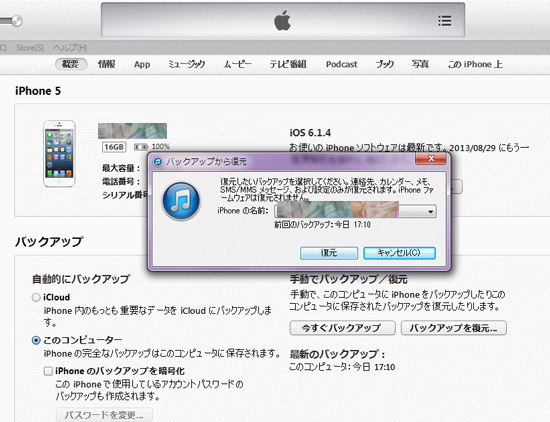Viewport: 550px width, 422px height.
Task: Switch to the 写真 tab
Action: coord(420,64)
